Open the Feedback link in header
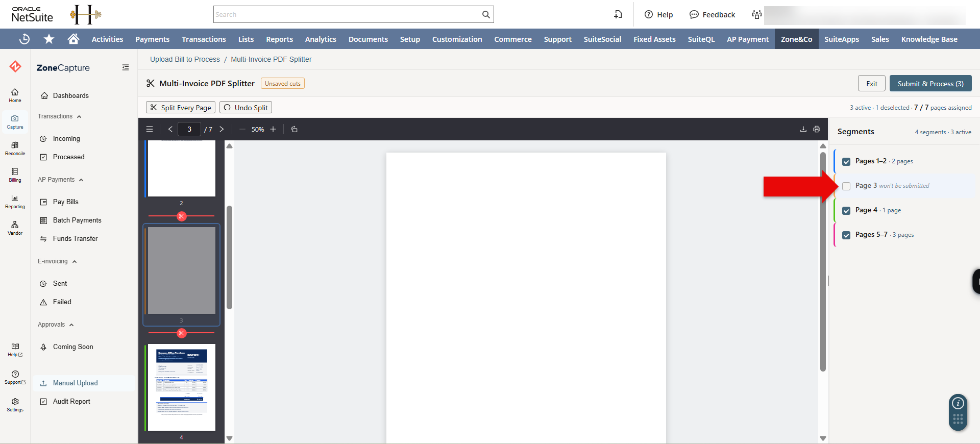The height and width of the screenshot is (444, 980). (x=712, y=14)
